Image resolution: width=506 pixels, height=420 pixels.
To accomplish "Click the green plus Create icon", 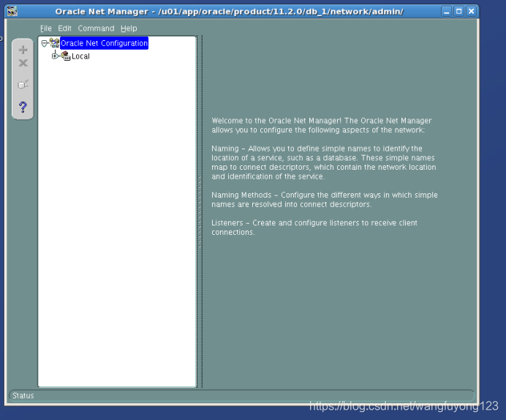I will pos(23,50).
